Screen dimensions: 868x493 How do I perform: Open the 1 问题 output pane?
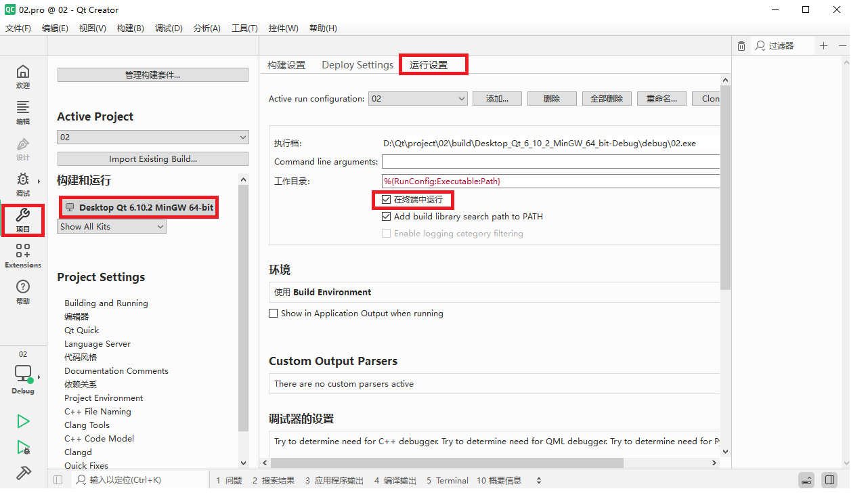pos(230,480)
